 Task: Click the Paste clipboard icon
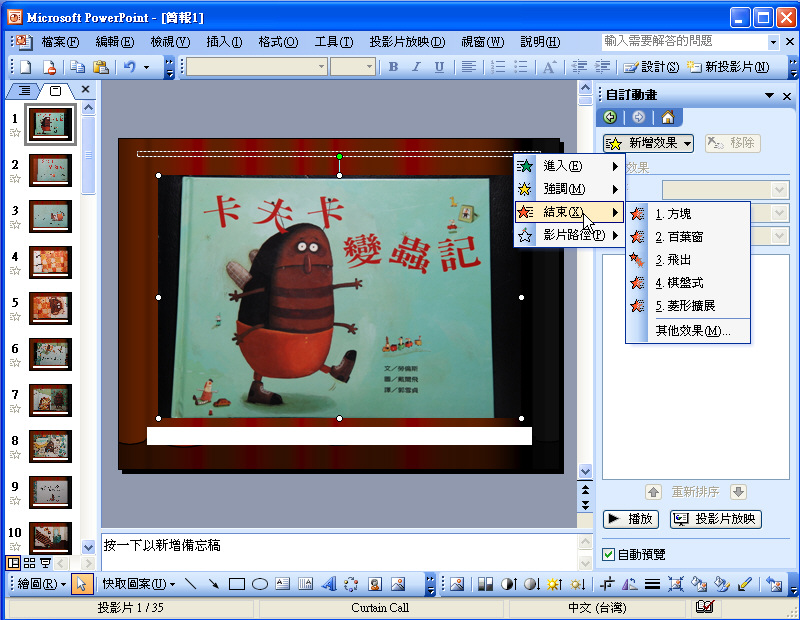tap(101, 67)
